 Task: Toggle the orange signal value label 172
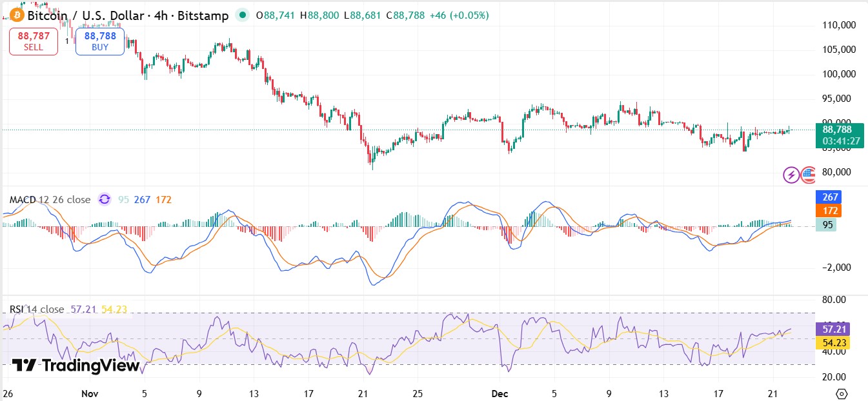(x=828, y=210)
